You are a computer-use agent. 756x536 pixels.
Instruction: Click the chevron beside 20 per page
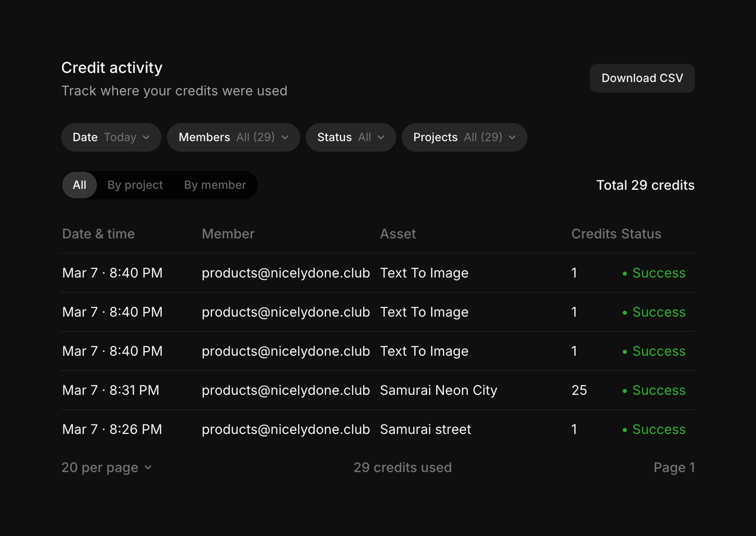click(148, 467)
